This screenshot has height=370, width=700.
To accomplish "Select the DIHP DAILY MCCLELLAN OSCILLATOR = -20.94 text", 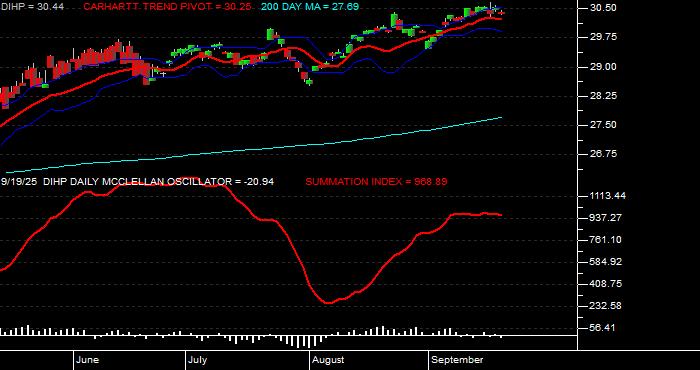I will [x=159, y=182].
